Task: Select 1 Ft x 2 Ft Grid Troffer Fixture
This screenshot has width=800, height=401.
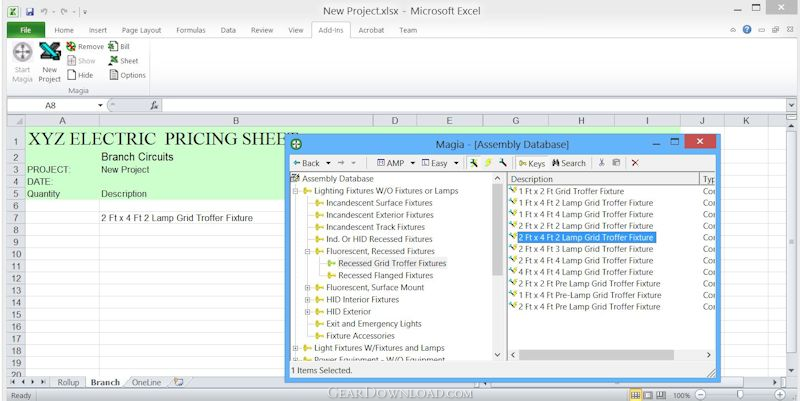Action: click(571, 191)
